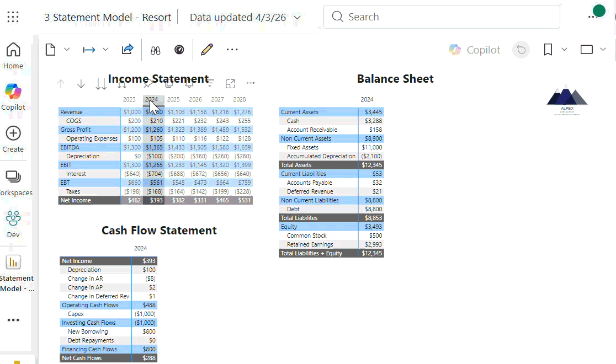Click the Edit pencil icon
Viewport: 616px width, 364px height.
[207, 50]
